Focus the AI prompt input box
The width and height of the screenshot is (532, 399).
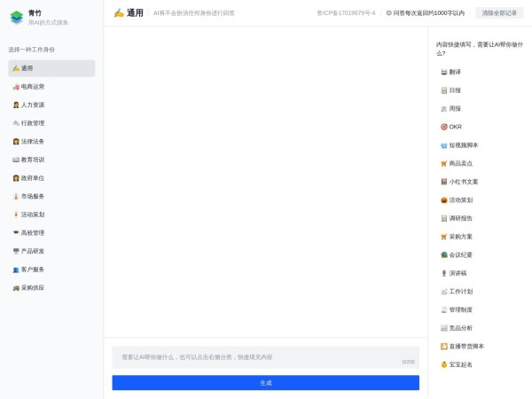[x=265, y=356]
